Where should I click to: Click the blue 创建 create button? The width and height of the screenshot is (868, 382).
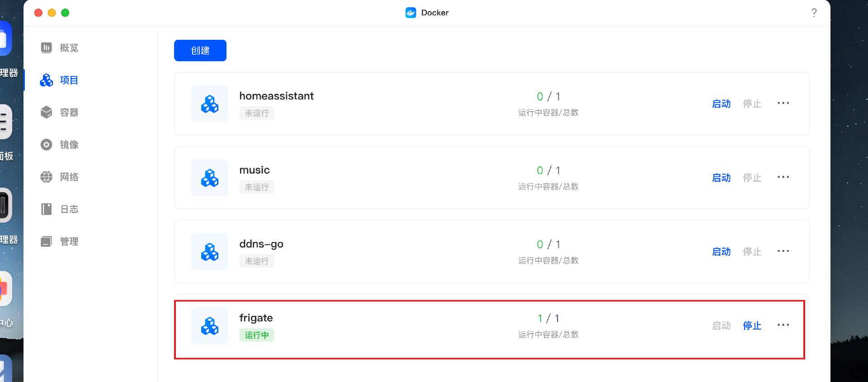click(x=200, y=51)
